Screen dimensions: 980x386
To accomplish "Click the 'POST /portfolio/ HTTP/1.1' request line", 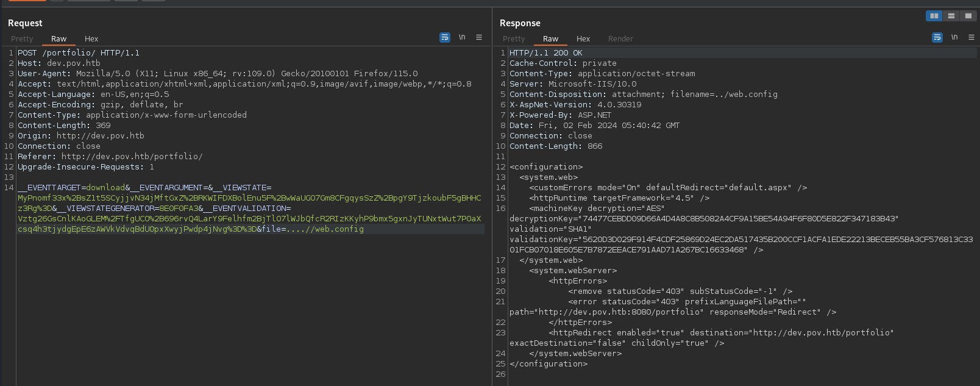I will pyautogui.click(x=79, y=53).
